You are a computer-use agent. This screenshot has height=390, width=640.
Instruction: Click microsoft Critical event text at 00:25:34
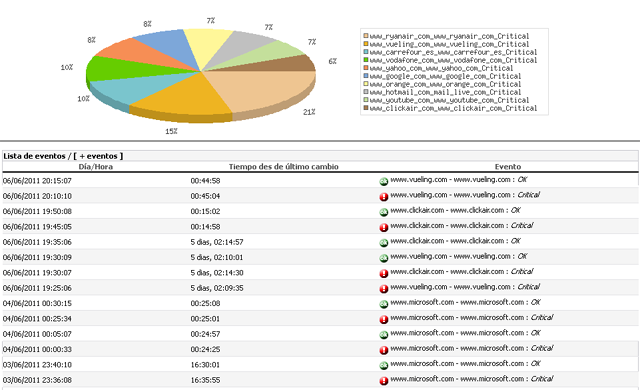472,317
